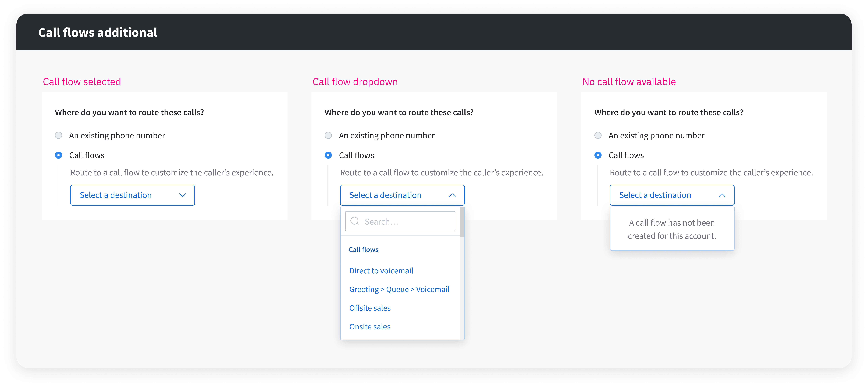Choose 'Direct to voicemail' from the list
The image size is (868, 387).
[381, 271]
